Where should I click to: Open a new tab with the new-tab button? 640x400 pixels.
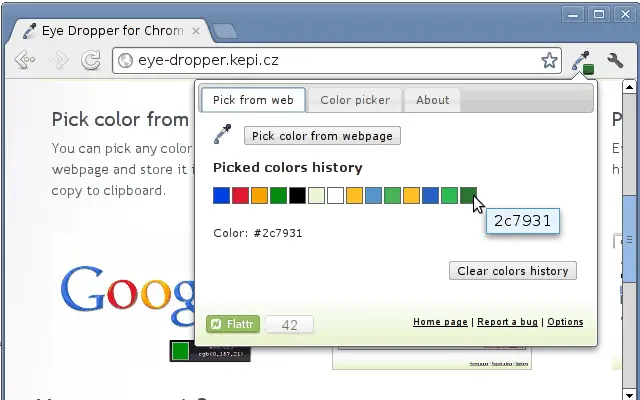225,31
